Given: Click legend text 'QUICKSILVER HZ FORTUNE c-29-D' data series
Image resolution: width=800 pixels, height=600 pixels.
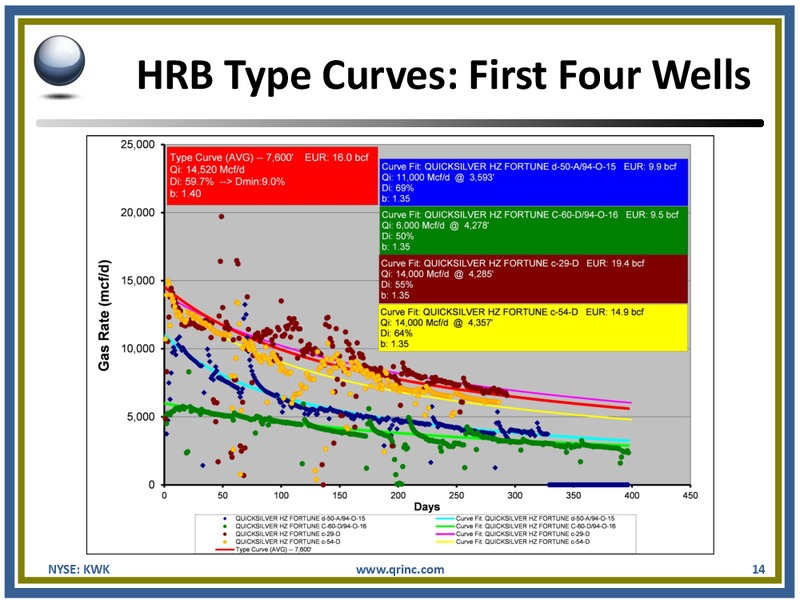Looking at the screenshot, I should (288, 534).
